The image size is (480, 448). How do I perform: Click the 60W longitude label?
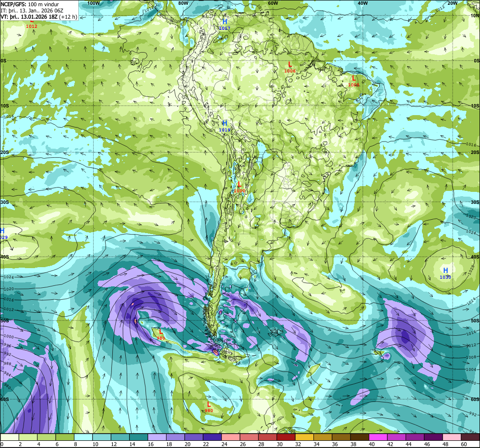[x=273, y=3]
